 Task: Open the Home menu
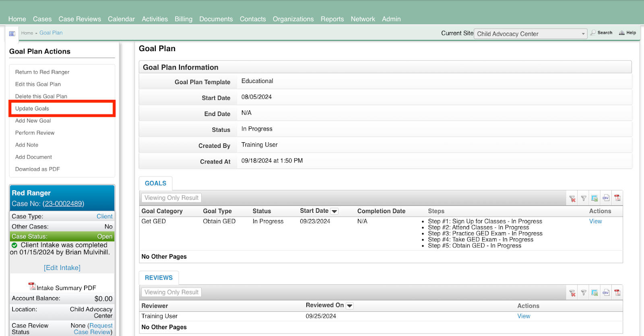[17, 19]
